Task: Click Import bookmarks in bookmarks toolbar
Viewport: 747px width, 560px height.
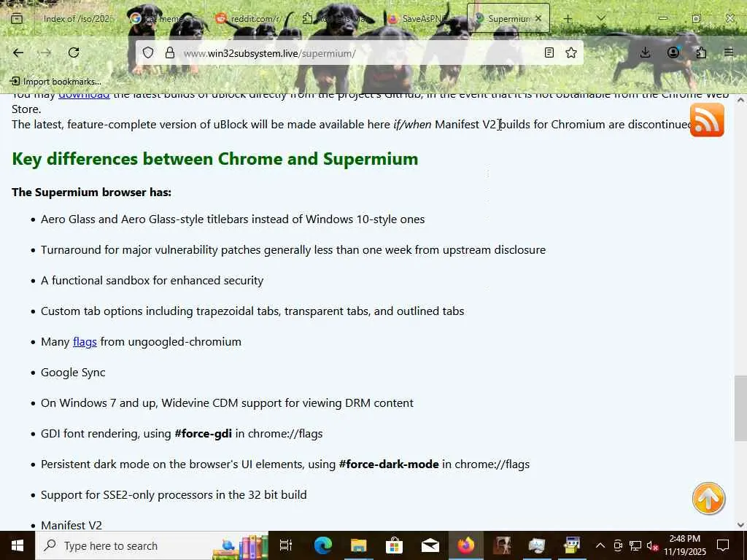Action: tap(55, 82)
